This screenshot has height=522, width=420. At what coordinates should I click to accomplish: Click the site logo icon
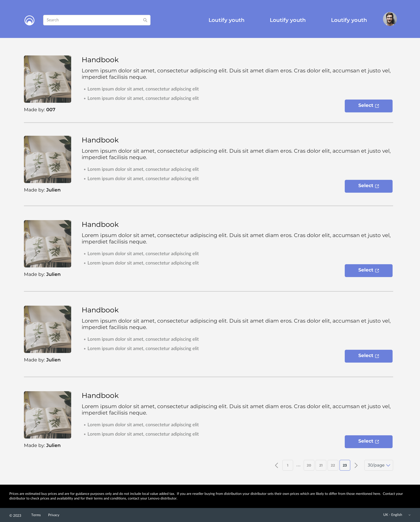click(x=29, y=20)
